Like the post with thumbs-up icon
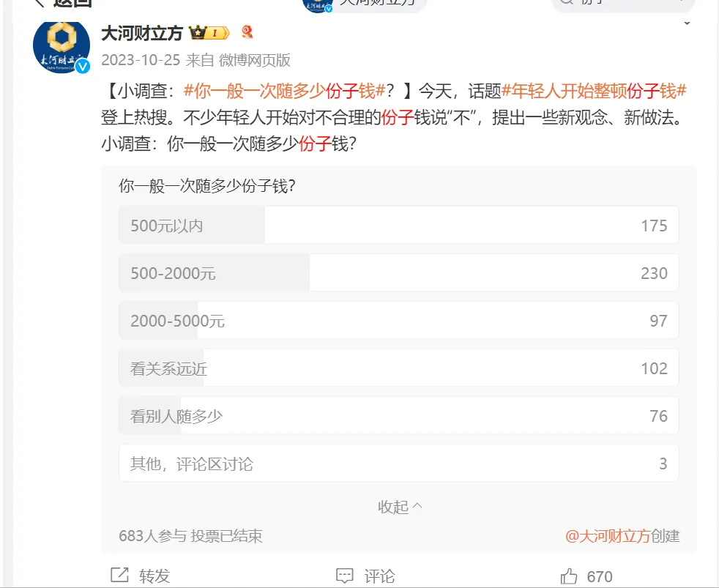Viewport: 719px width, 588px height. 569,576
